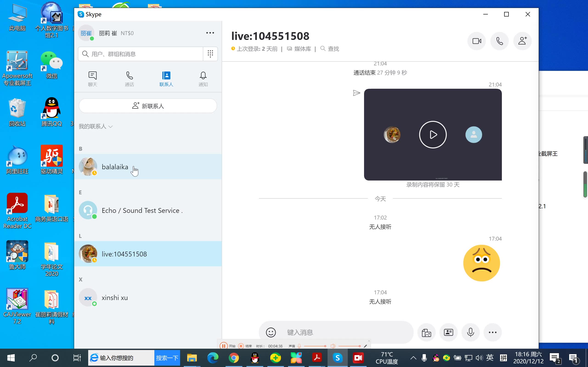Toggle the recording pause button
The height and width of the screenshot is (367, 588).
tap(223, 345)
